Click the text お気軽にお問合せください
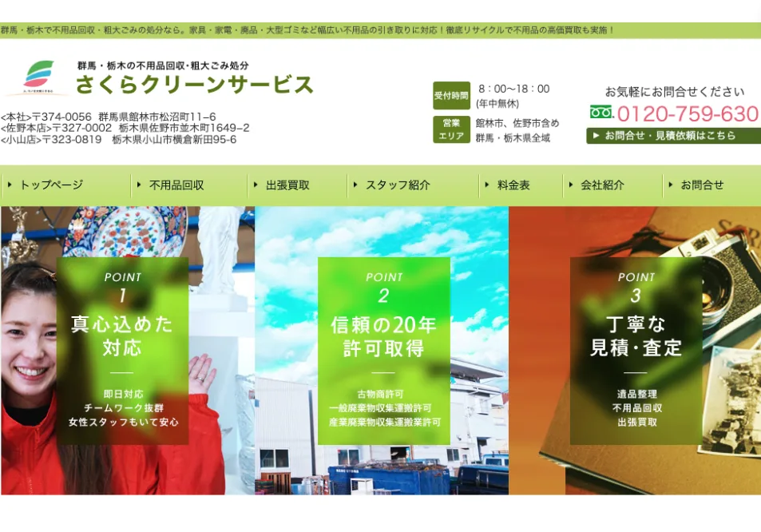The height and width of the screenshot is (532, 761). [675, 92]
